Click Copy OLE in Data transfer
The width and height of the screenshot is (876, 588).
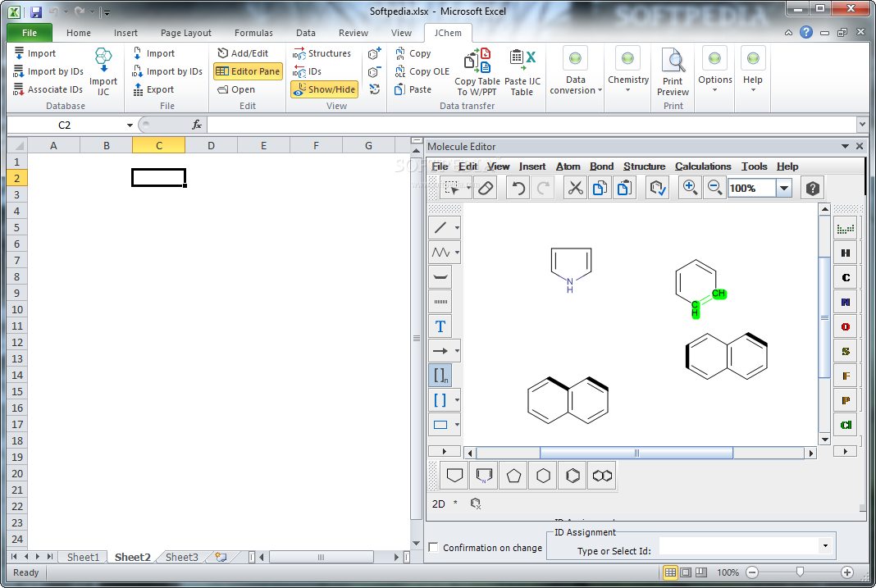(x=422, y=71)
